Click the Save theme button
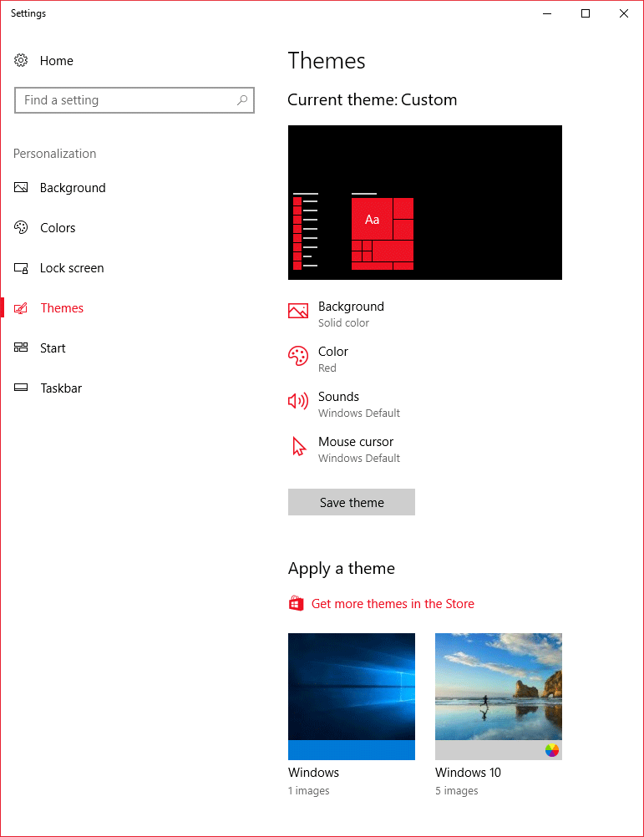This screenshot has width=644, height=837. tap(352, 502)
